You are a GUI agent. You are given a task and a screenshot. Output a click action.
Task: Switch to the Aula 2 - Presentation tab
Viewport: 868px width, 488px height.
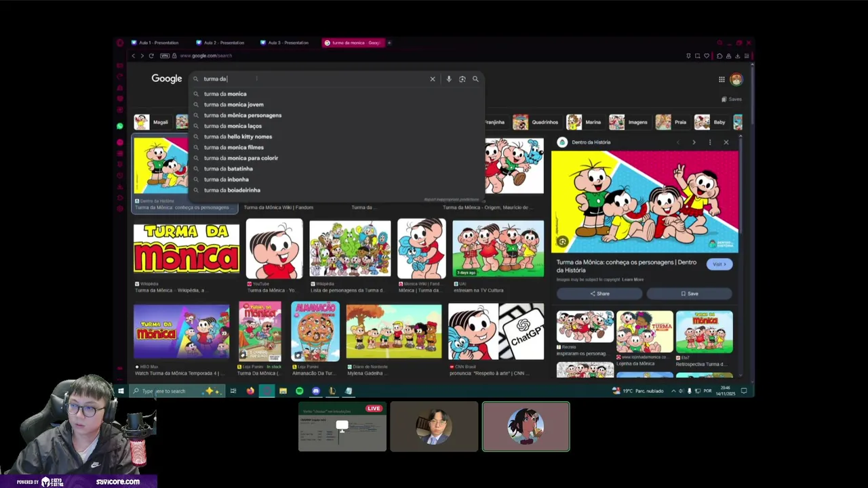223,43
